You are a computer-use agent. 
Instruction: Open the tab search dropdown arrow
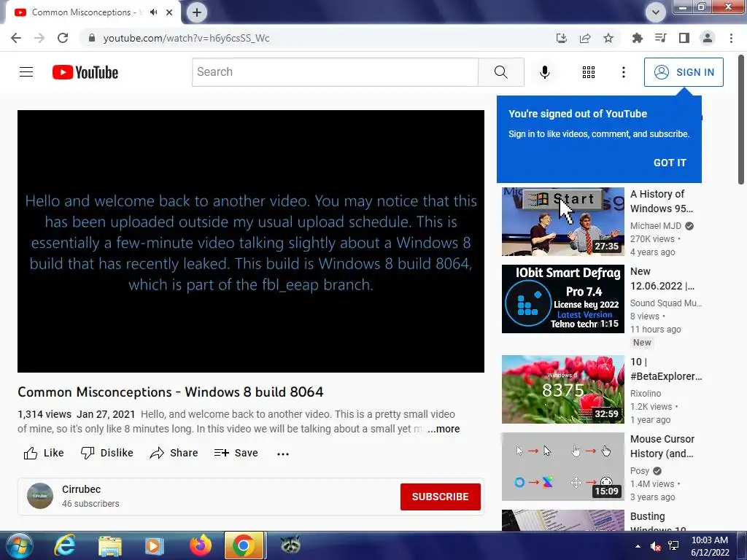click(656, 12)
